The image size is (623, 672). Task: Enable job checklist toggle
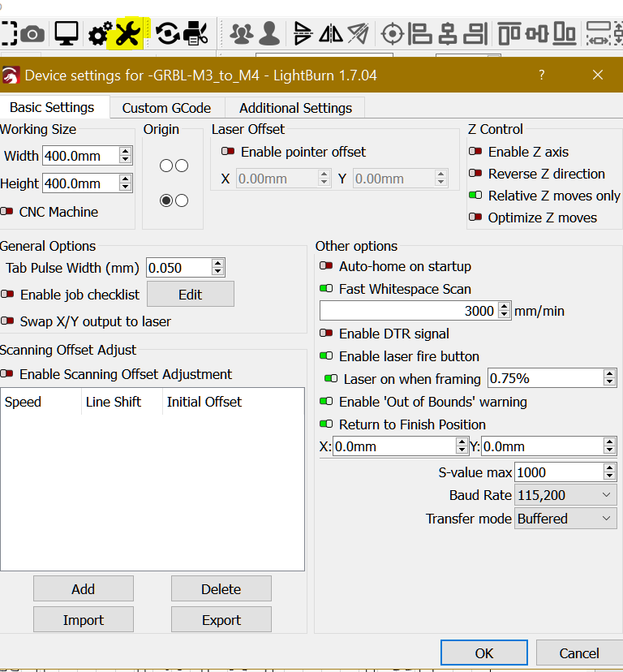pos(7,294)
